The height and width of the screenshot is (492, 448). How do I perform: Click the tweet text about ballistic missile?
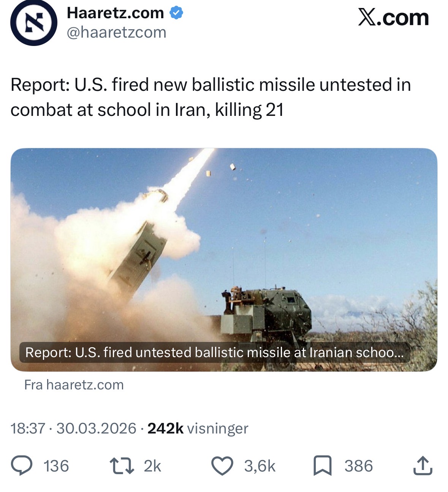(211, 97)
